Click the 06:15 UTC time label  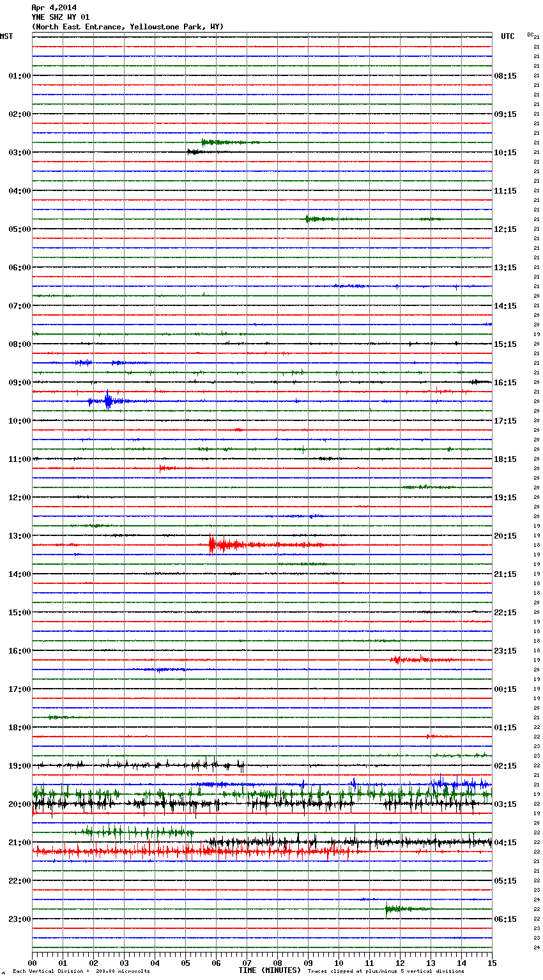point(505,919)
